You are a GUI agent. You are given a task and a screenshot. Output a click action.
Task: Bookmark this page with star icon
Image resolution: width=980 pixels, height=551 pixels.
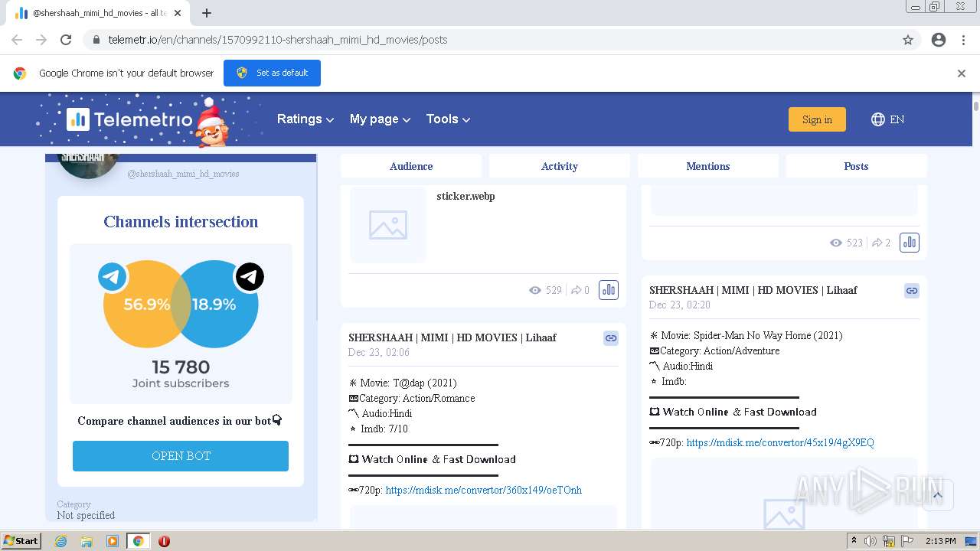point(908,40)
